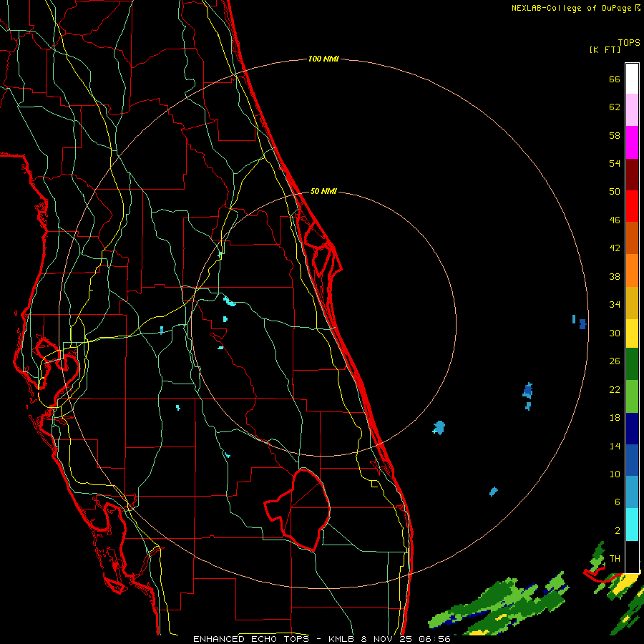Click the 'NEXLAB-College of DuPage' credit text
Image resolution: width=644 pixels, height=644 pixels.
click(x=572, y=8)
